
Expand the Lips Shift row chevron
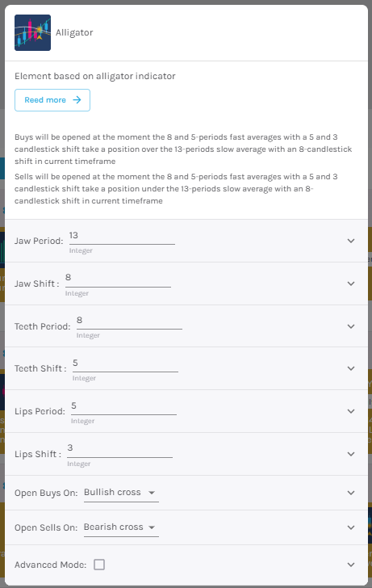351,454
